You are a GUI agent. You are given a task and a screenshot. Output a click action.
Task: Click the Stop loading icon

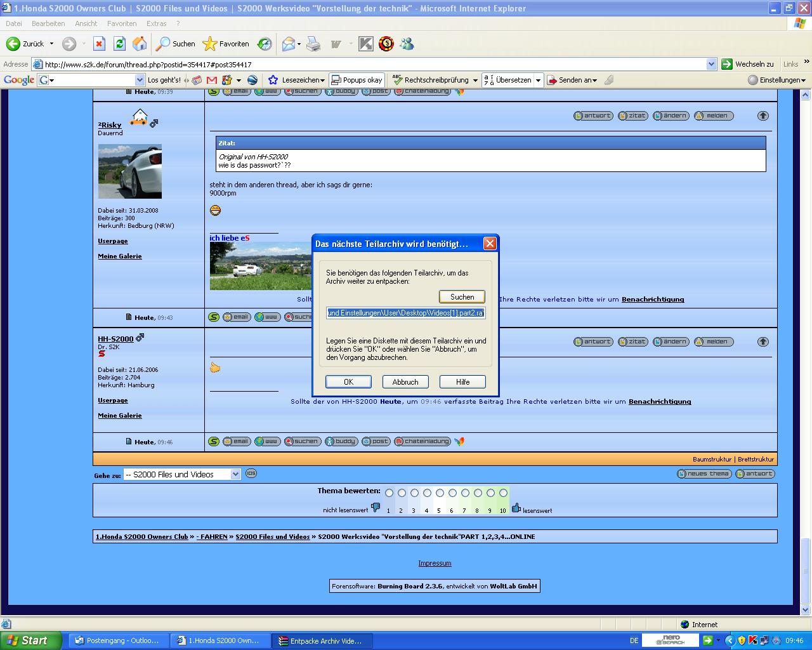tap(99, 44)
